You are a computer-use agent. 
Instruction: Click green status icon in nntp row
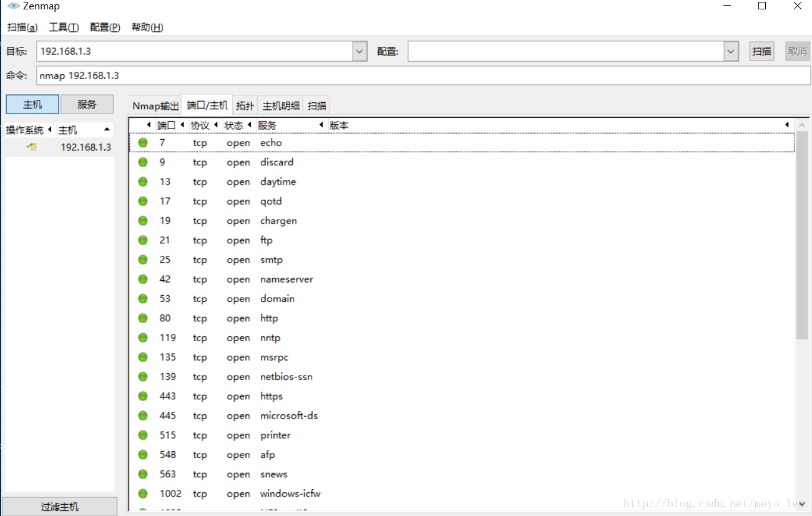143,338
